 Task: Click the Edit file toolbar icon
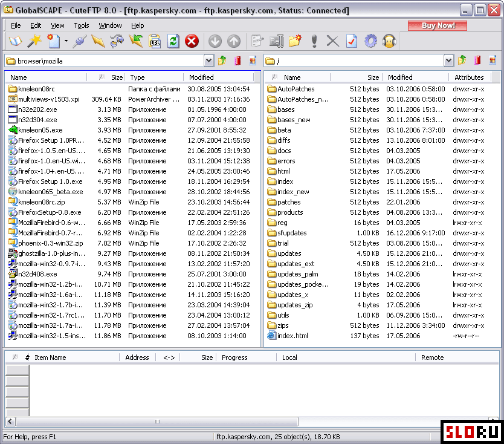257,41
